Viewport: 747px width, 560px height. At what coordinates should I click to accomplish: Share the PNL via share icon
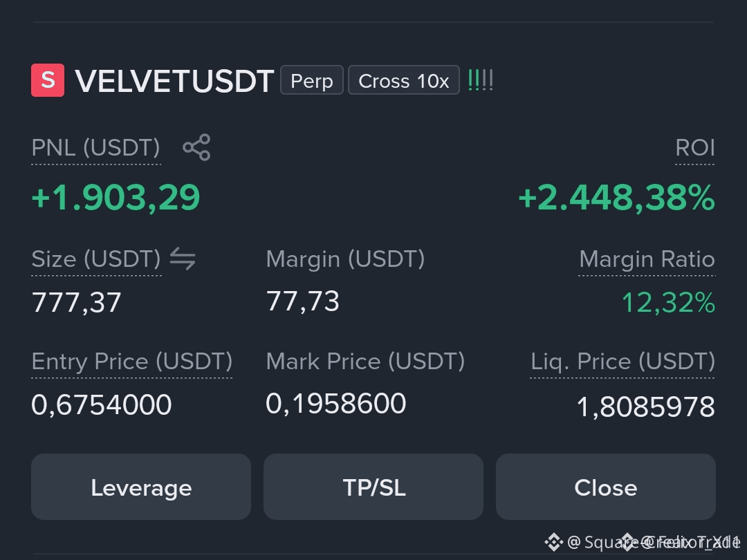[196, 147]
